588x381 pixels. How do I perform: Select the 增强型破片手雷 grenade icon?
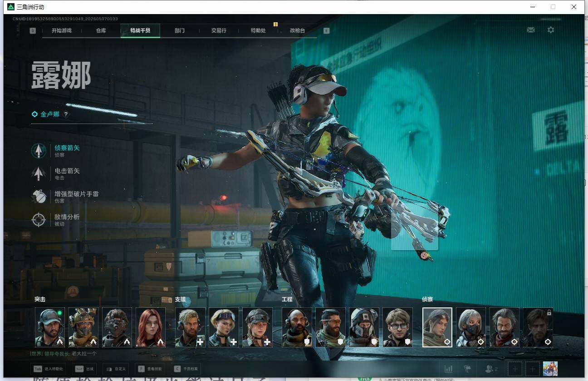(39, 196)
